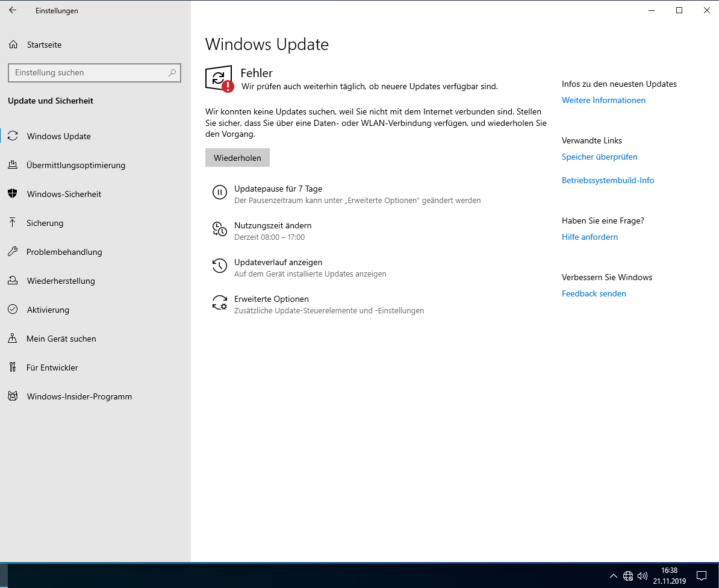Open the notification center icon

tap(701, 575)
